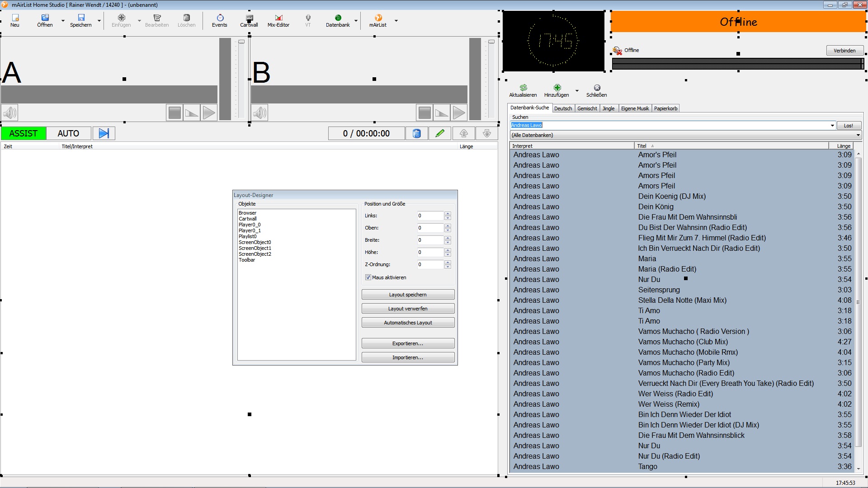Move playlist item down with arrow
This screenshot has height=488, width=868.
487,133
